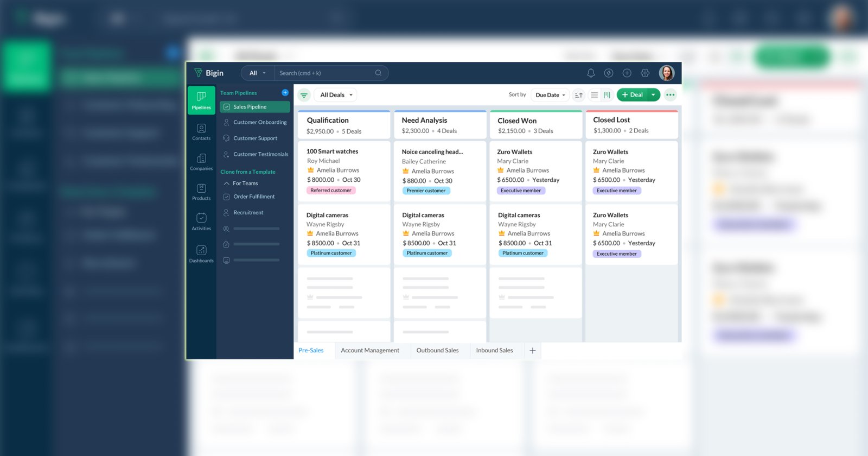Add a new team pipeline with plus icon
This screenshot has height=456, width=868.
[x=285, y=93]
